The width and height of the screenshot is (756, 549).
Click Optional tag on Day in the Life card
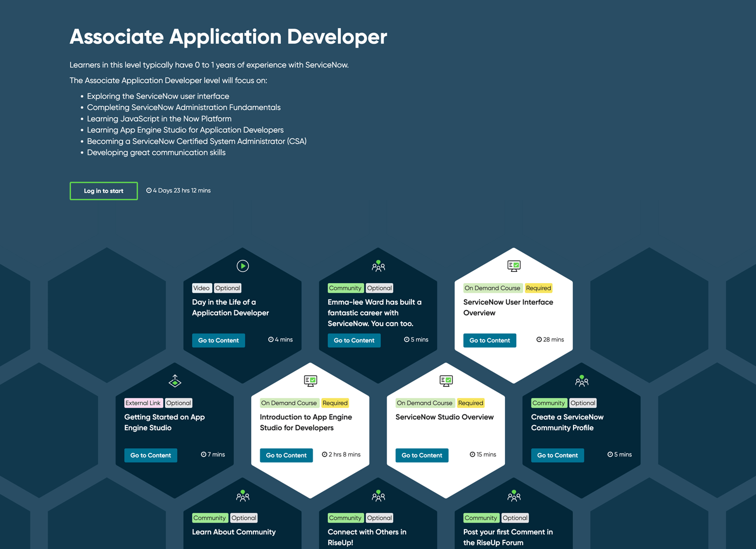click(228, 288)
